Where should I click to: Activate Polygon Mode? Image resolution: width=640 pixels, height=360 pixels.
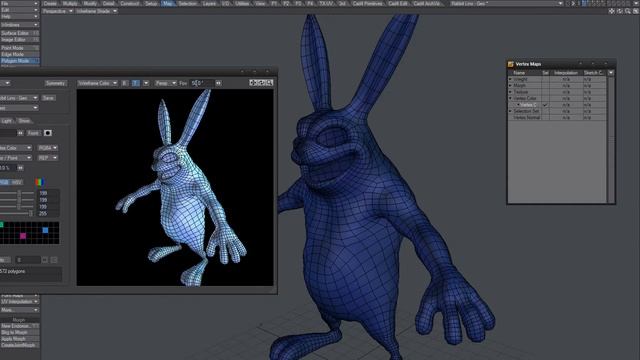(19, 61)
